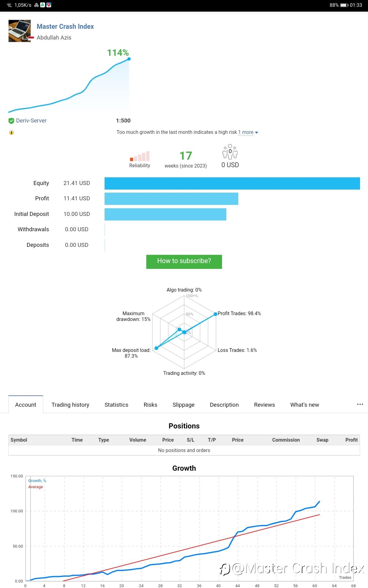368x588 pixels.
Task: Click the Maximum drawdown 15% label
Action: [x=133, y=316]
